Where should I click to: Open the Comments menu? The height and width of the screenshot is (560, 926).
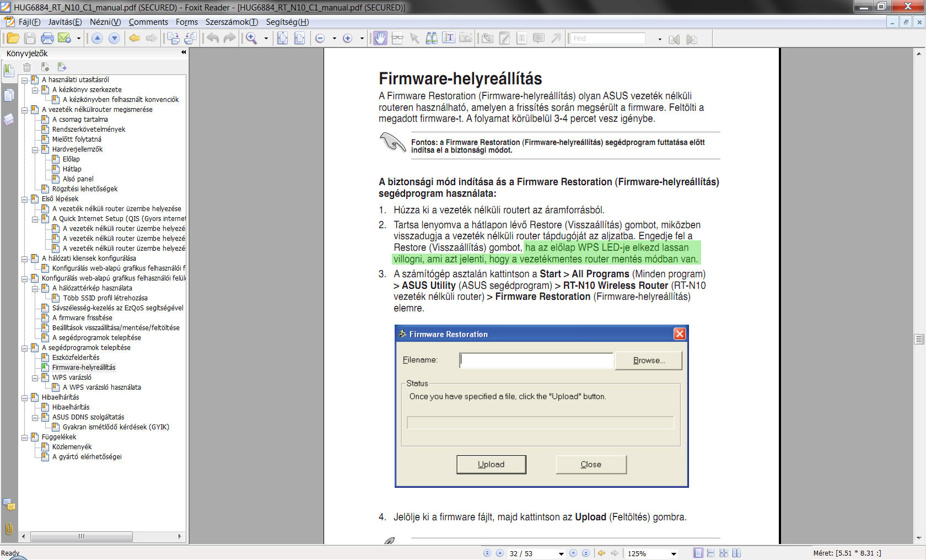(148, 22)
